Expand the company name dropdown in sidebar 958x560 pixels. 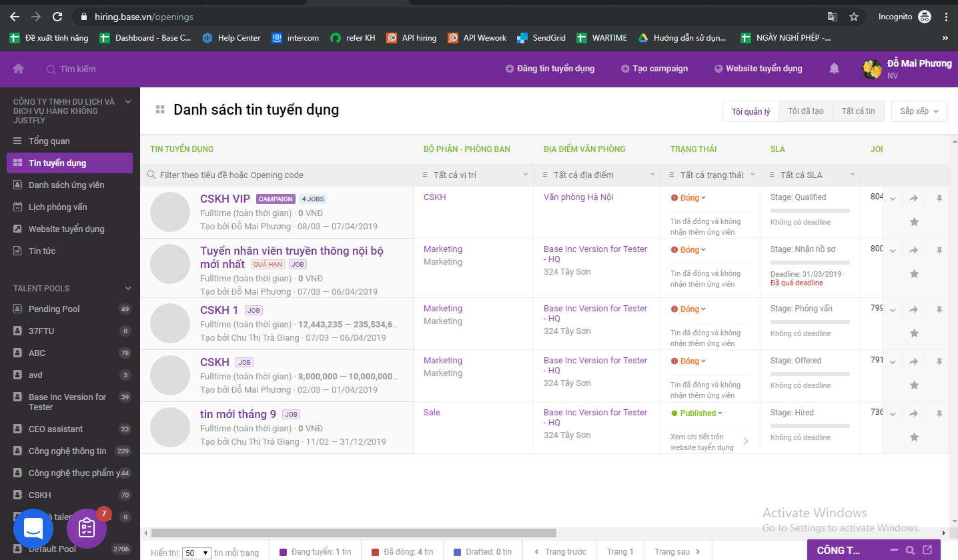coord(128,102)
